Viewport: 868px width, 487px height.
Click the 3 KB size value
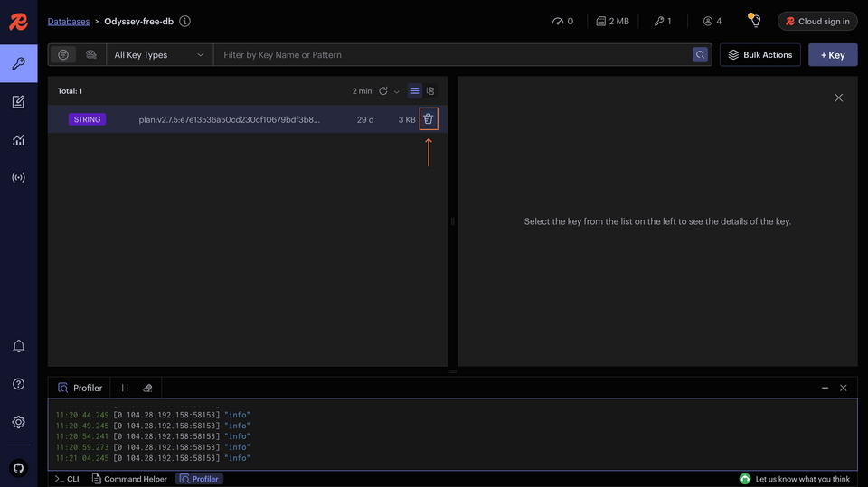[406, 119]
